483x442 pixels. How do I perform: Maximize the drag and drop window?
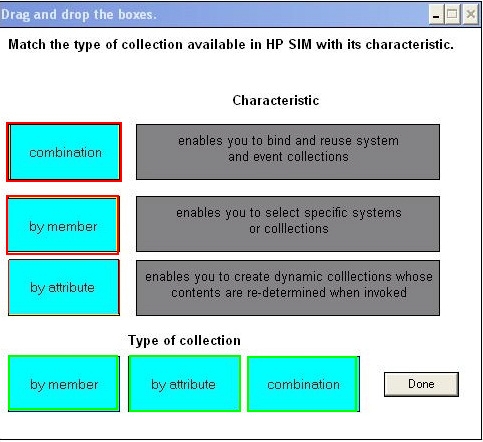[452, 15]
